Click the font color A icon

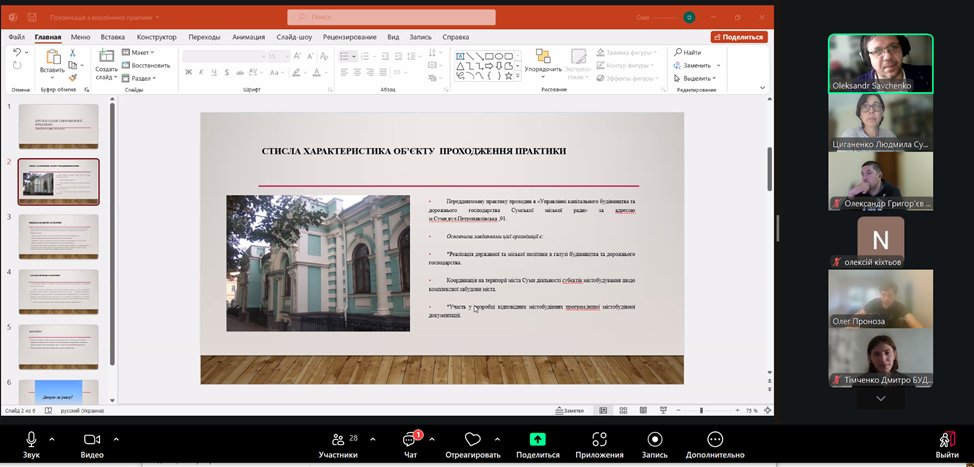pos(316,73)
